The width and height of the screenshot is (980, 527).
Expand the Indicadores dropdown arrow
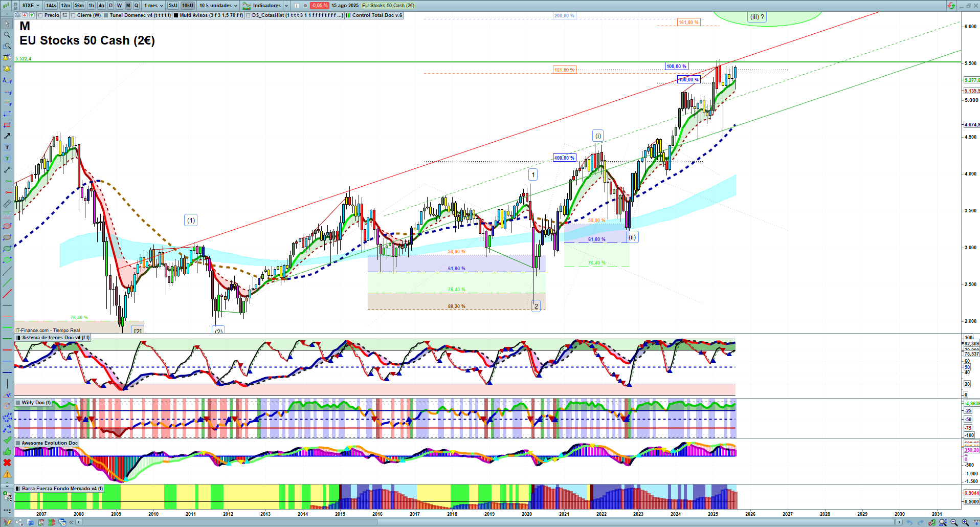(286, 6)
